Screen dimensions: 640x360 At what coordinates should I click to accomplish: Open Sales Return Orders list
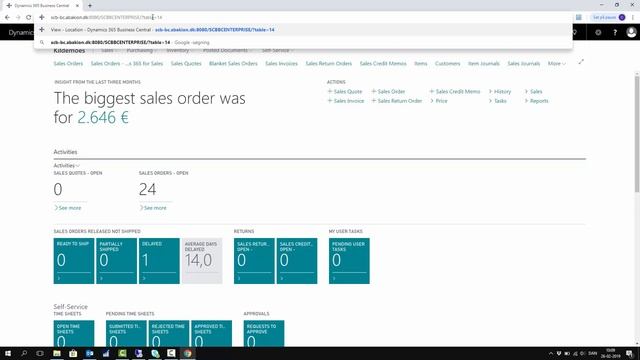point(329,64)
